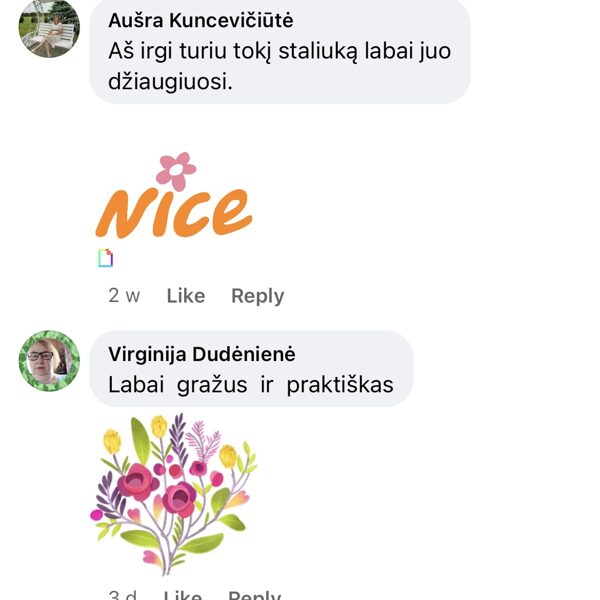Like Virginija's bouquet comment
The height and width of the screenshot is (600, 600).
coord(183,595)
